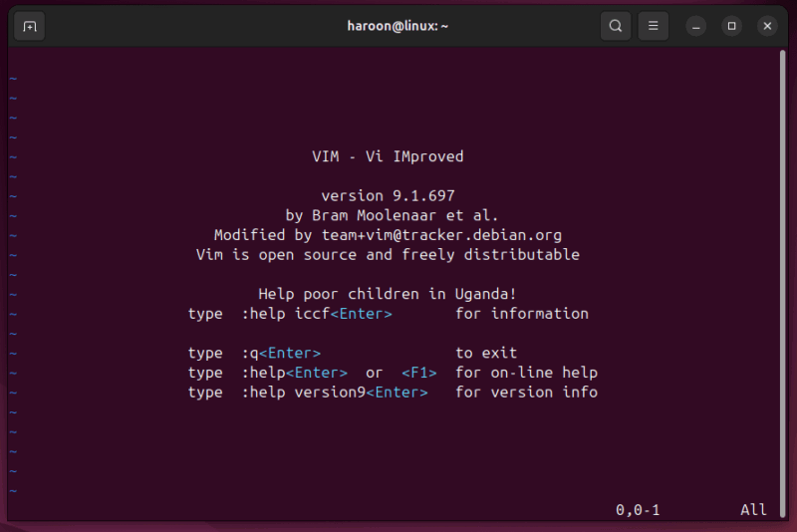Click the 'for information' text
The height and width of the screenshot is (532, 797).
[522, 314]
